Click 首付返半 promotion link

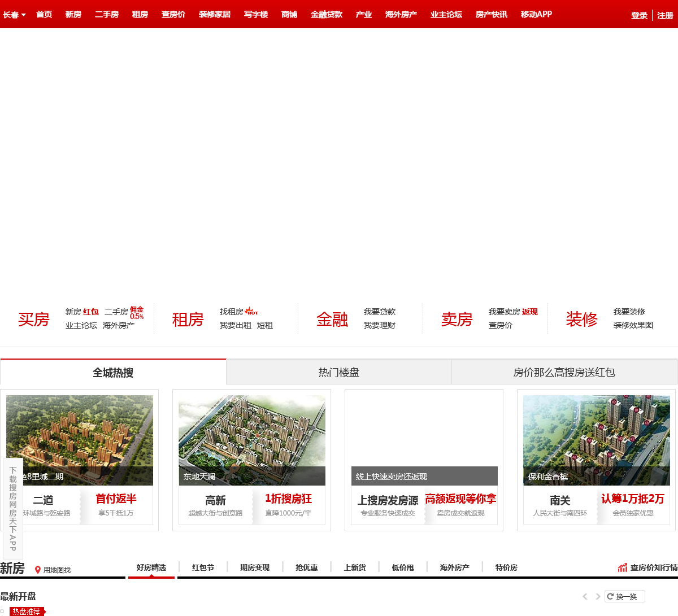pos(116,499)
